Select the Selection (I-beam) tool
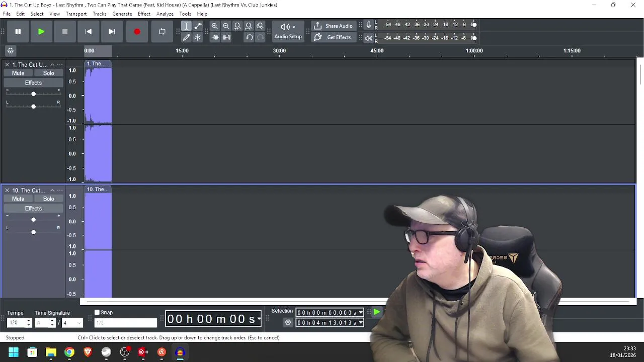The height and width of the screenshot is (362, 644). click(x=186, y=26)
